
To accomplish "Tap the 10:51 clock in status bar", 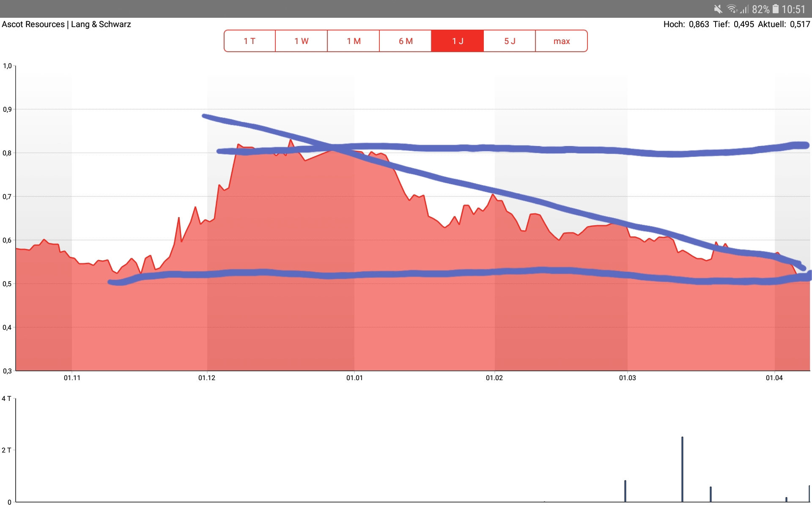I will point(793,9).
